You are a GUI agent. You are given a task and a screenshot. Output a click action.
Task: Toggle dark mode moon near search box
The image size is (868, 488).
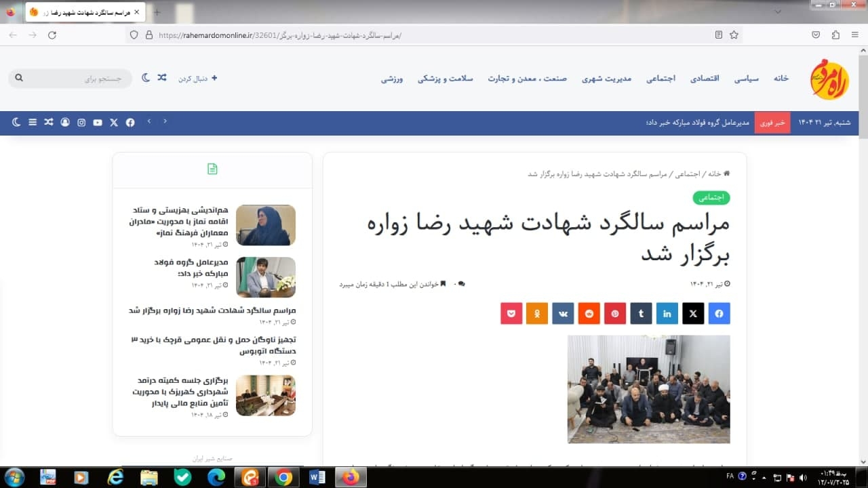[x=146, y=78]
